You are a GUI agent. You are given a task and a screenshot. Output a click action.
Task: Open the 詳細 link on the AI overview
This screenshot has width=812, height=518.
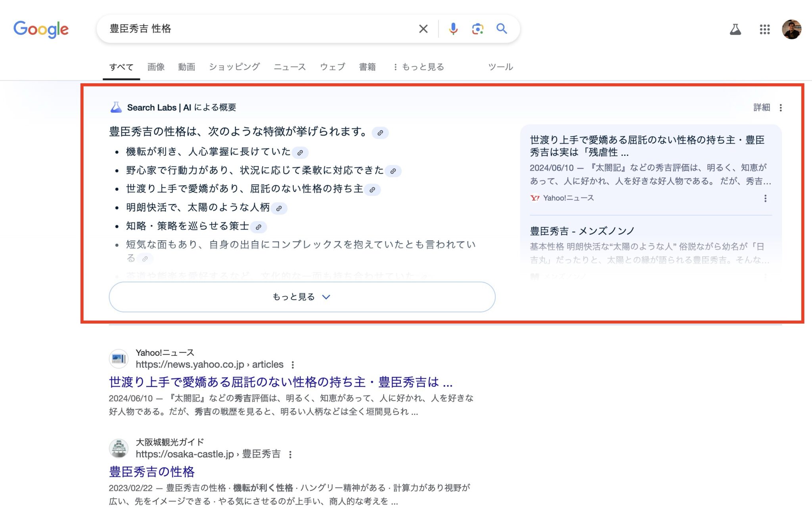[x=760, y=107]
